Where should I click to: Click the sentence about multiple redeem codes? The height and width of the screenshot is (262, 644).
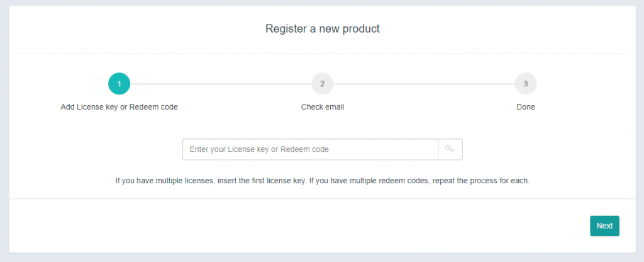point(428,181)
